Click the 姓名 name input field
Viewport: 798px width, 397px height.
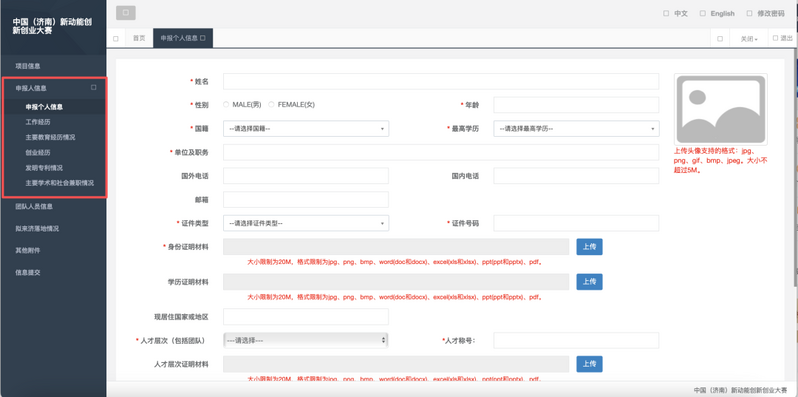tap(441, 81)
